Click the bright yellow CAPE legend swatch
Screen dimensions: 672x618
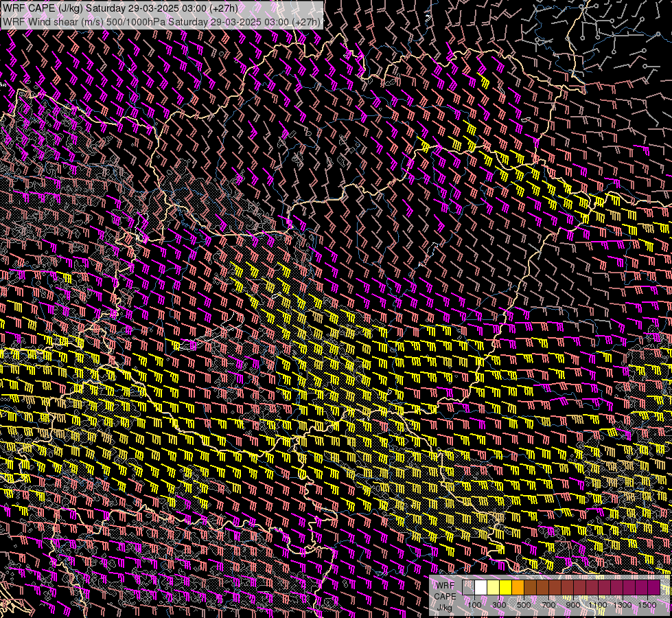tap(505, 588)
